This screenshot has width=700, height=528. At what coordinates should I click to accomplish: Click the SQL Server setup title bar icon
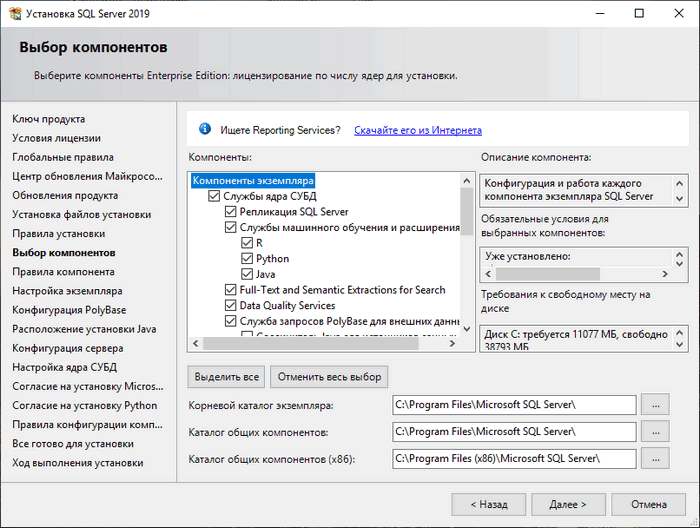(x=15, y=13)
